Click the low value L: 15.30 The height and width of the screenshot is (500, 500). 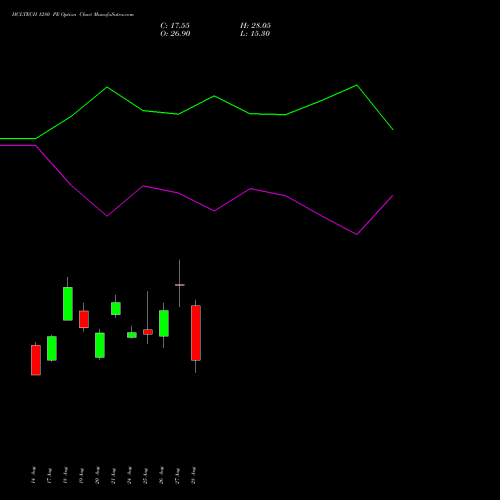point(255,34)
